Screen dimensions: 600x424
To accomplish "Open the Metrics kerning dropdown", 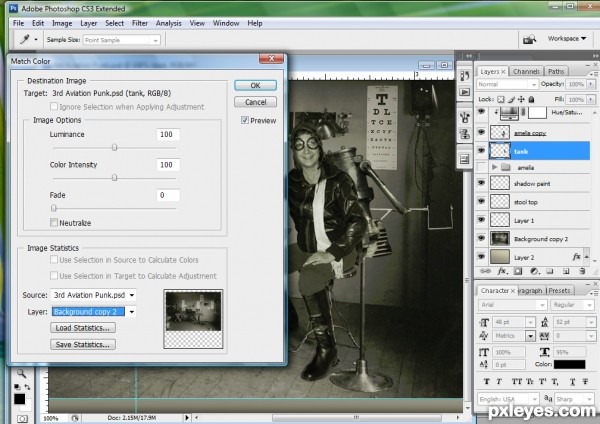I will pos(530,336).
